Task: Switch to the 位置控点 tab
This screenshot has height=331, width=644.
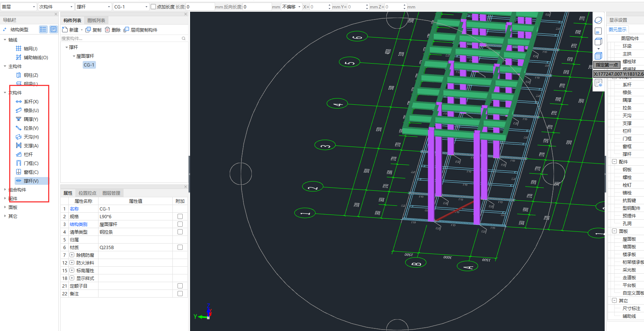Action: tap(87, 193)
